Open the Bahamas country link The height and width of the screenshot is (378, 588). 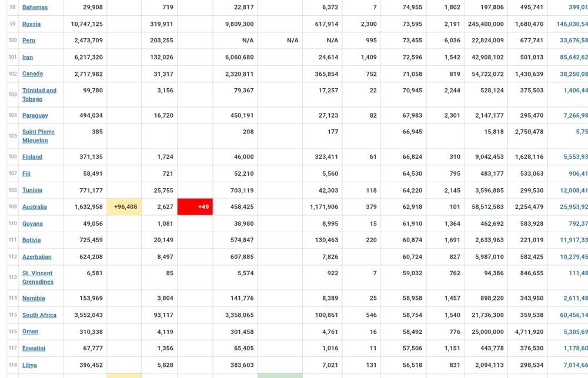35,7
